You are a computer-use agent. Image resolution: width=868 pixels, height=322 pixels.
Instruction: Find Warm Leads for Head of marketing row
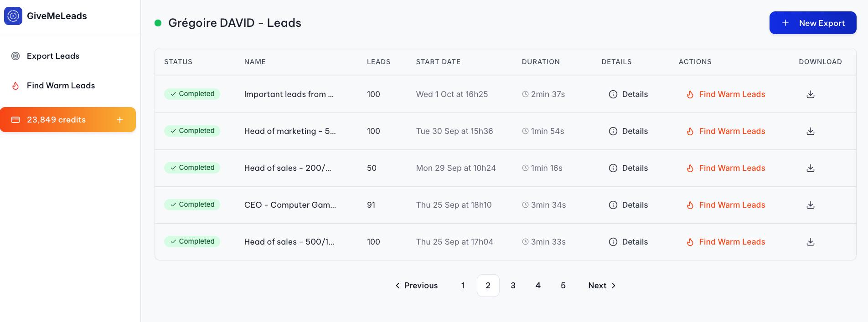[x=726, y=131]
